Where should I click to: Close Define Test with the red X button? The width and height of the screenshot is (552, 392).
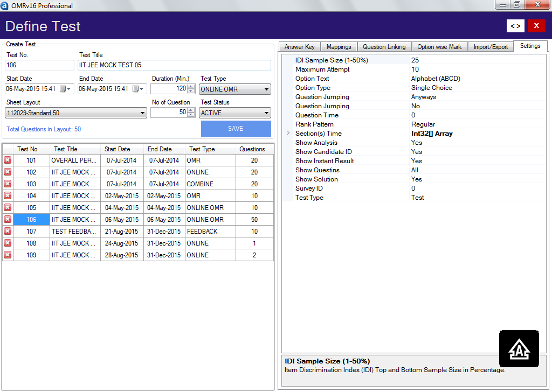[x=536, y=26]
